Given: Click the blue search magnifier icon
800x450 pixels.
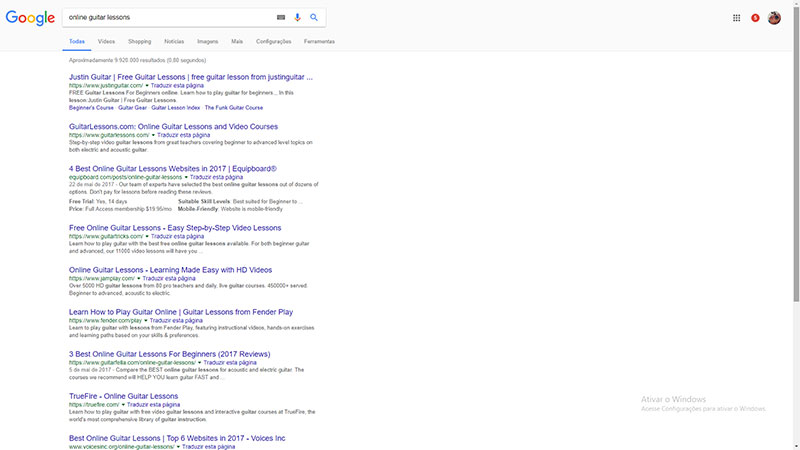Looking at the screenshot, I should [314, 17].
